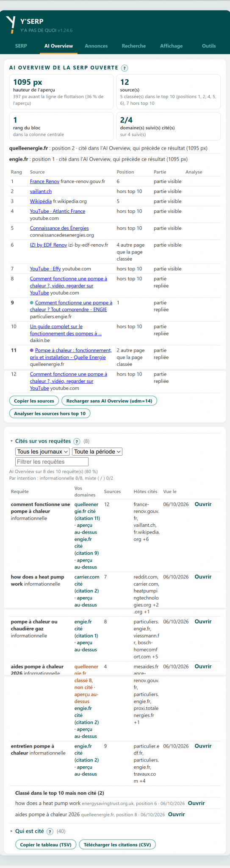Open the YouTube · Effy link
This screenshot has width=230, height=868.
coord(45,269)
